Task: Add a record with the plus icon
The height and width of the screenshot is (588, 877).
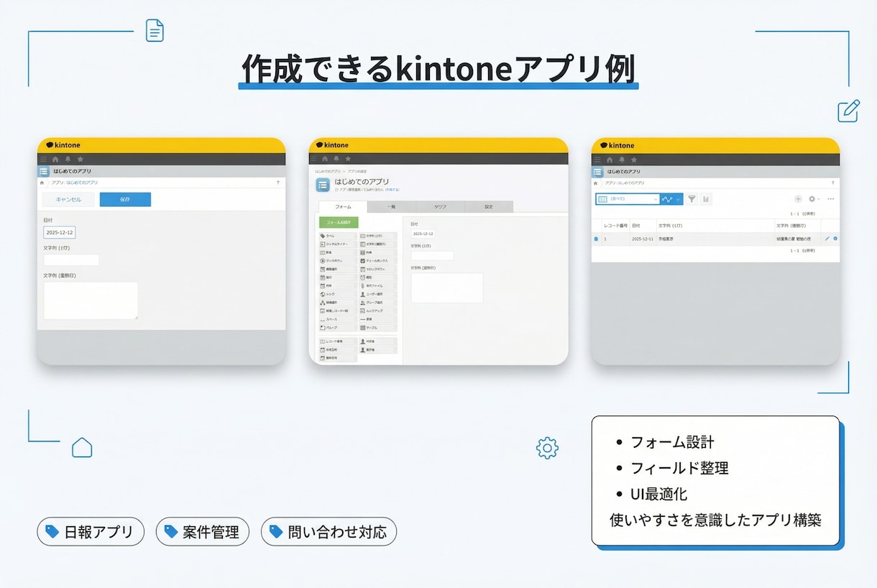Action: [x=798, y=199]
